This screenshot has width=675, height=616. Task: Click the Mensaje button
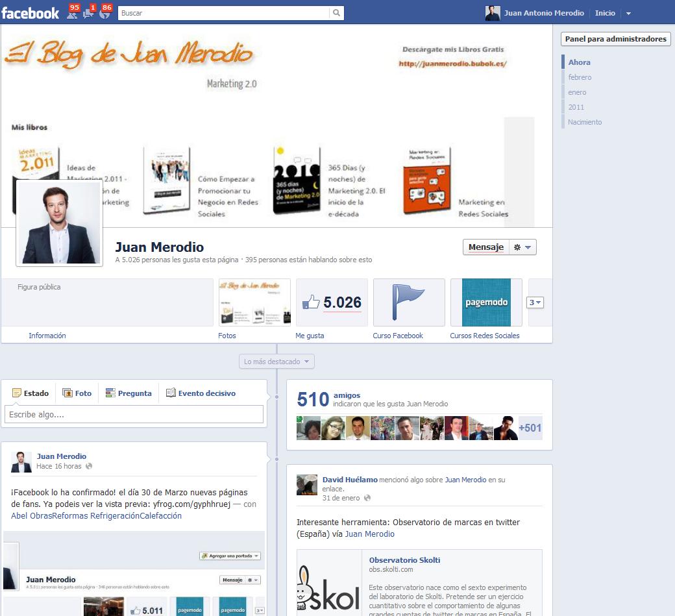485,247
